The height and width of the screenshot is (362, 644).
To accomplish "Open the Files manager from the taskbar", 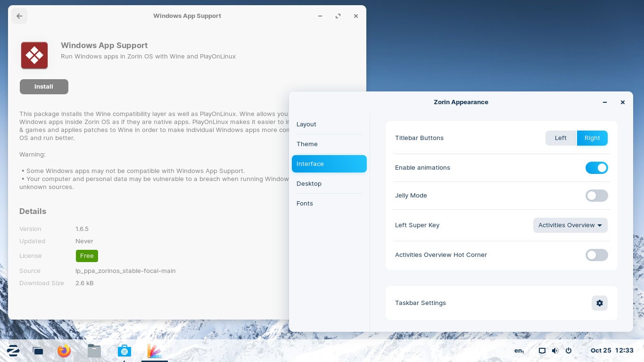I will coord(94,351).
